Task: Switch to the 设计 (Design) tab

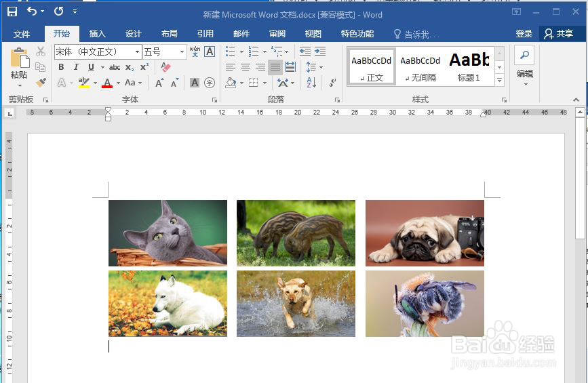Action: pyautogui.click(x=134, y=34)
